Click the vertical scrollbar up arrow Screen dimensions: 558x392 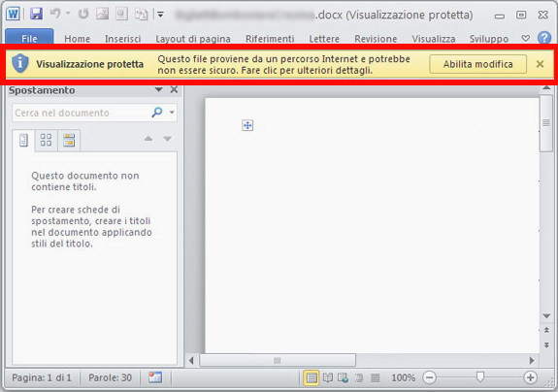(x=546, y=88)
